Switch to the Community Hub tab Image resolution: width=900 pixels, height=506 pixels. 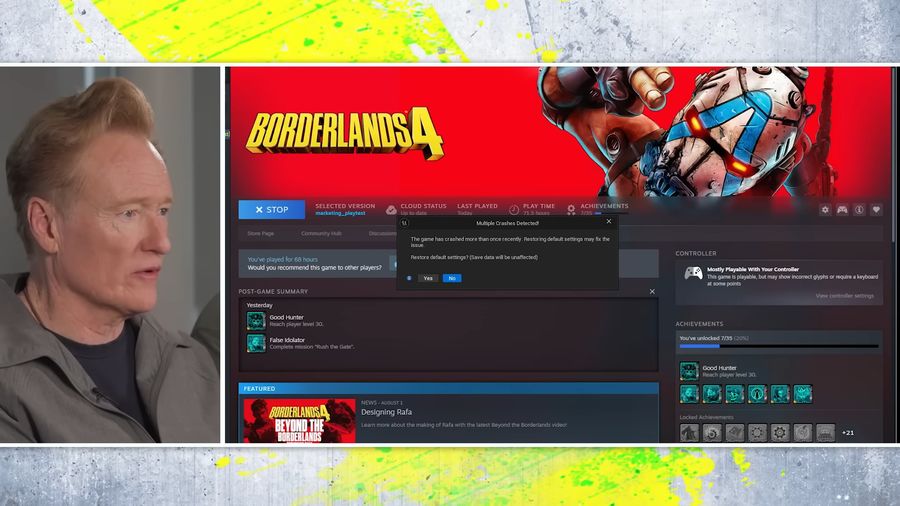pyautogui.click(x=321, y=233)
